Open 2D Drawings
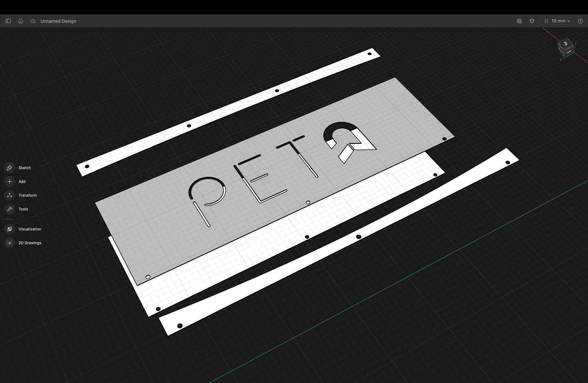This screenshot has width=588, height=383. click(x=10, y=243)
